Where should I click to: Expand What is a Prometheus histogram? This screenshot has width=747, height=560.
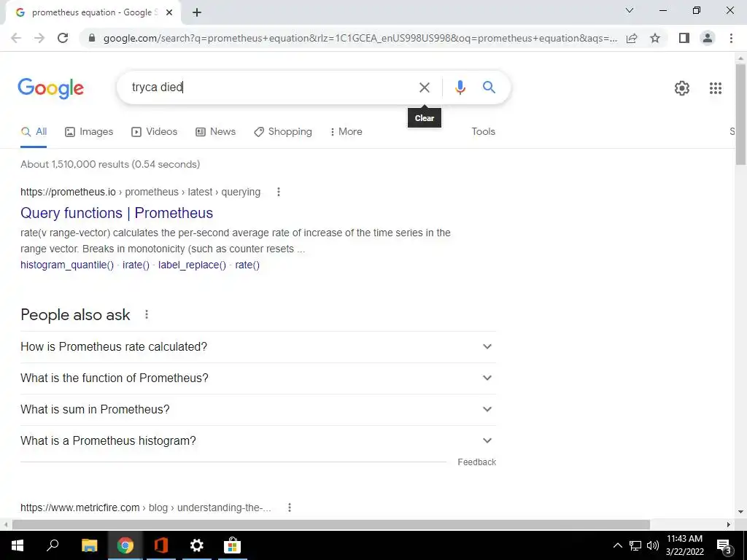coord(258,441)
